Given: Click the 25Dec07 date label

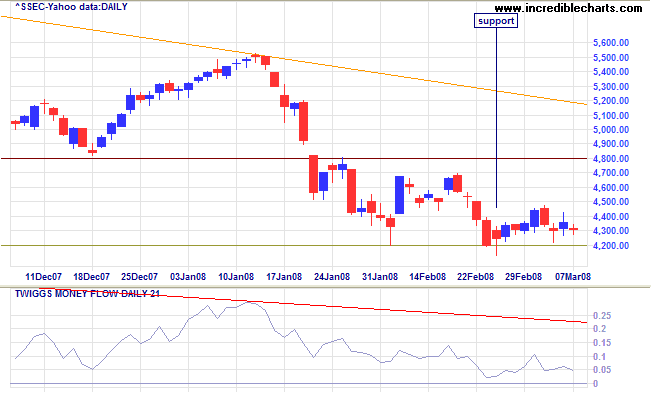Looking at the screenshot, I should [x=140, y=276].
